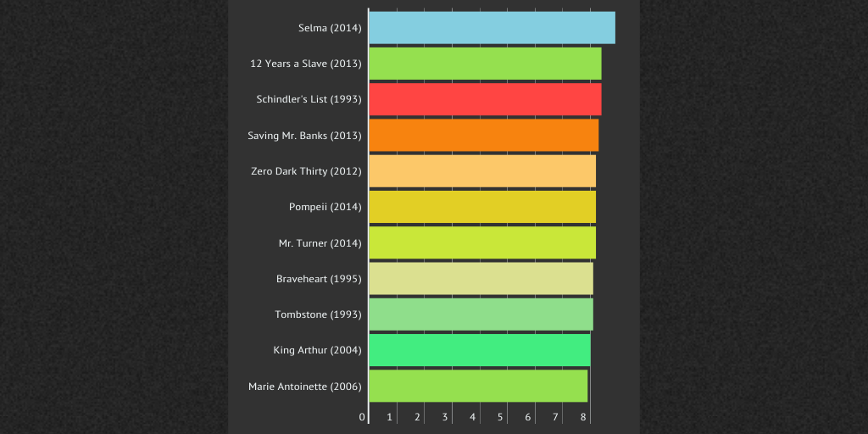
Task: Select the pale Braveheart (1995) bar
Action: point(481,279)
